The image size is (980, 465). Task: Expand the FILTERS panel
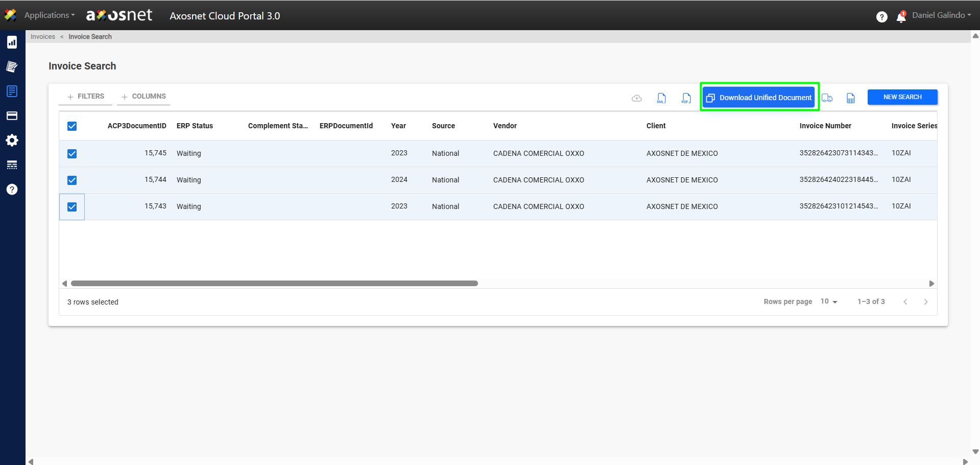click(x=86, y=97)
